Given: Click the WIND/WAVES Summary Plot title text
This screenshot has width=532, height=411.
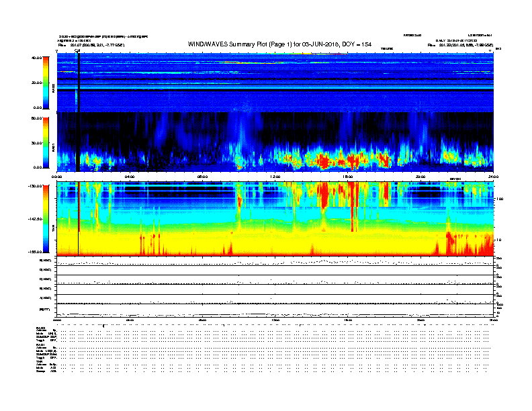Looking at the screenshot, I should 279,44.
